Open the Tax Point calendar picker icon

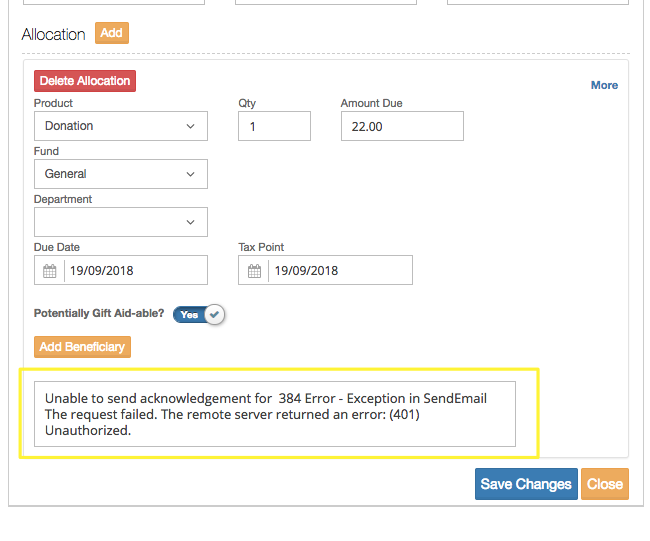coord(254,271)
